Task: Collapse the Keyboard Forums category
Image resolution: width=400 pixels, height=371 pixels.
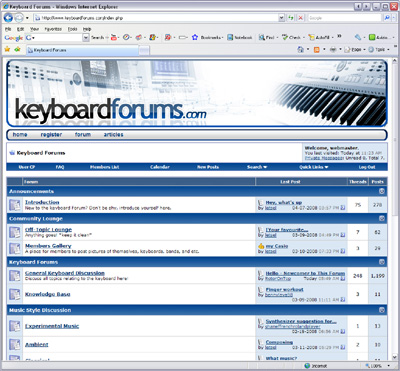Action: [x=382, y=262]
